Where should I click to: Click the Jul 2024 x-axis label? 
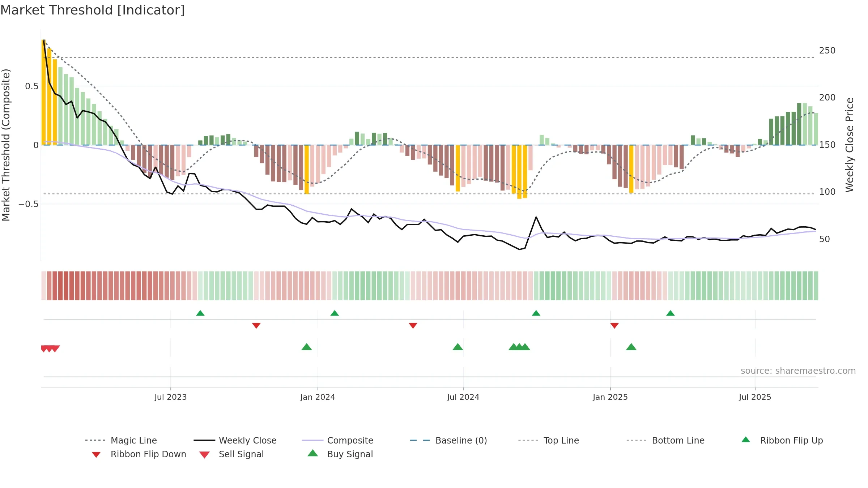tap(463, 397)
